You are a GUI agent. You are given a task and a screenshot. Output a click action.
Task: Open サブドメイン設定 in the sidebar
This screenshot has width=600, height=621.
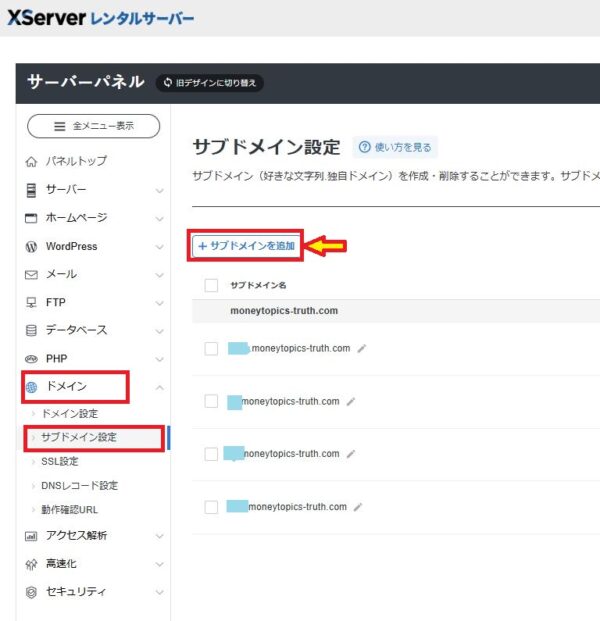pyautogui.click(x=79, y=437)
